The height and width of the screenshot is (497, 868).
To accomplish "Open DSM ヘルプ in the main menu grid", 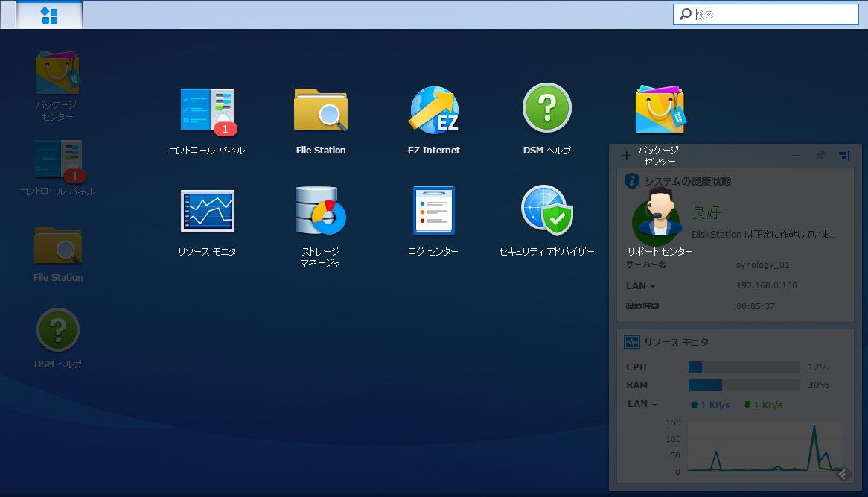I will coord(547,108).
